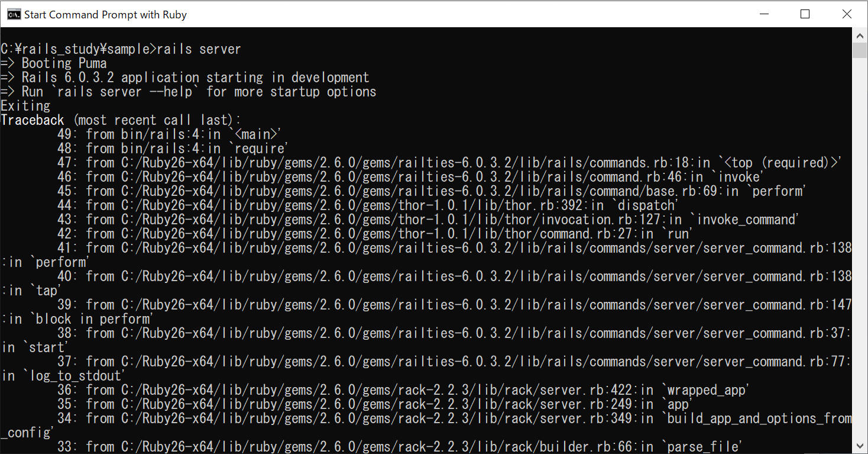This screenshot has height=454, width=868.
Task: Click traceback line 36 server.rb:422 wrapped_app
Action: click(x=403, y=390)
